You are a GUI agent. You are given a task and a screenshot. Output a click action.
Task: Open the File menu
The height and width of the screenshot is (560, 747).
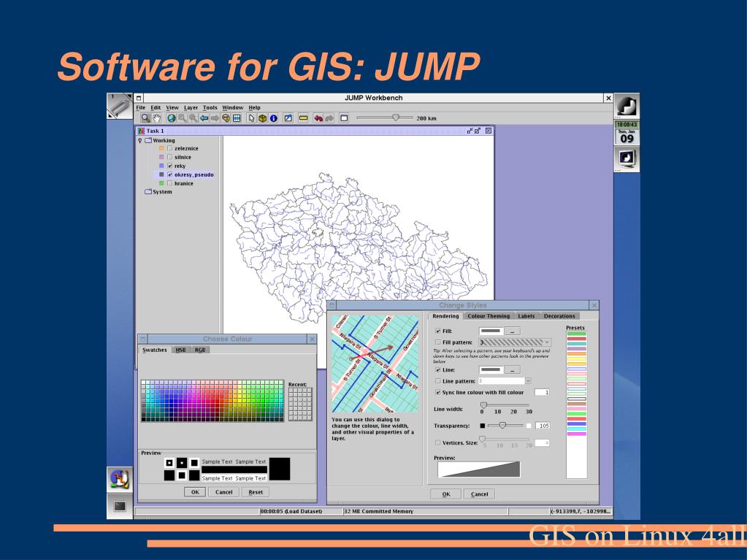tap(141, 107)
